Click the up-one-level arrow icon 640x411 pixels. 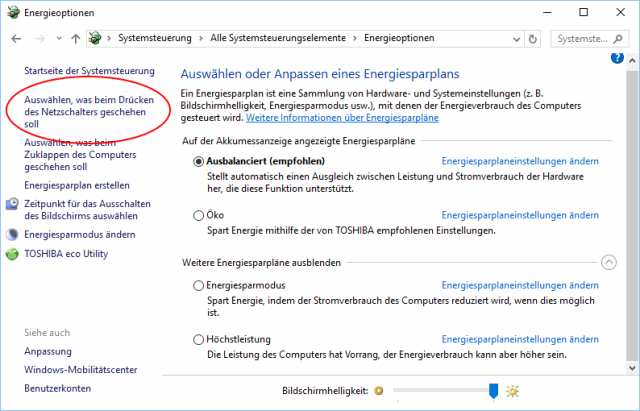point(76,39)
